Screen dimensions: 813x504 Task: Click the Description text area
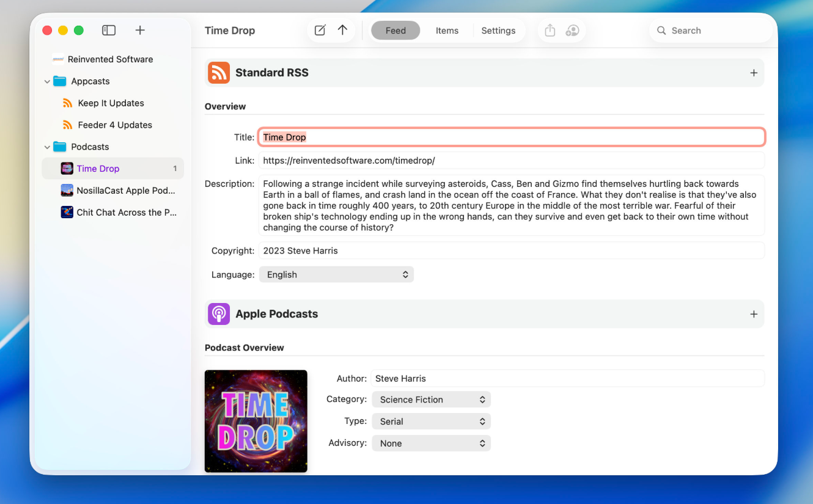point(512,205)
